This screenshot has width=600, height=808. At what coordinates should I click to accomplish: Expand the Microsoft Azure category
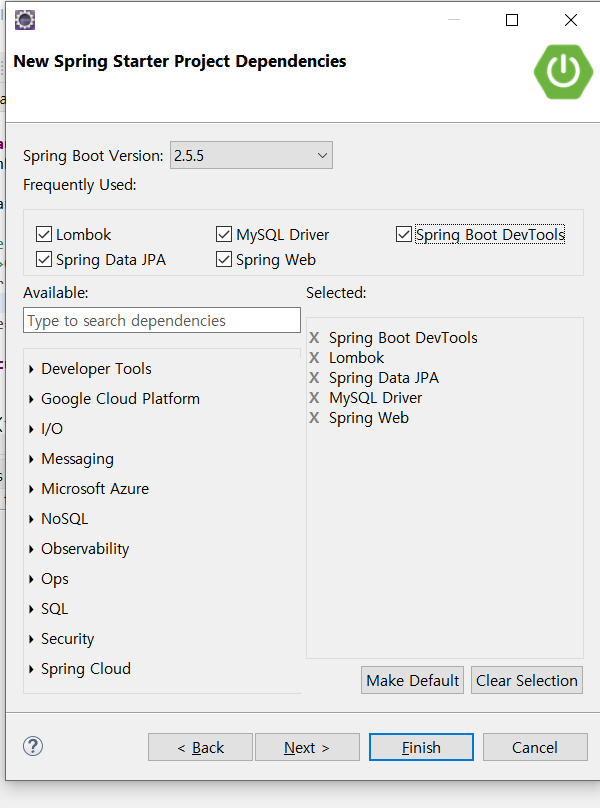[31, 489]
